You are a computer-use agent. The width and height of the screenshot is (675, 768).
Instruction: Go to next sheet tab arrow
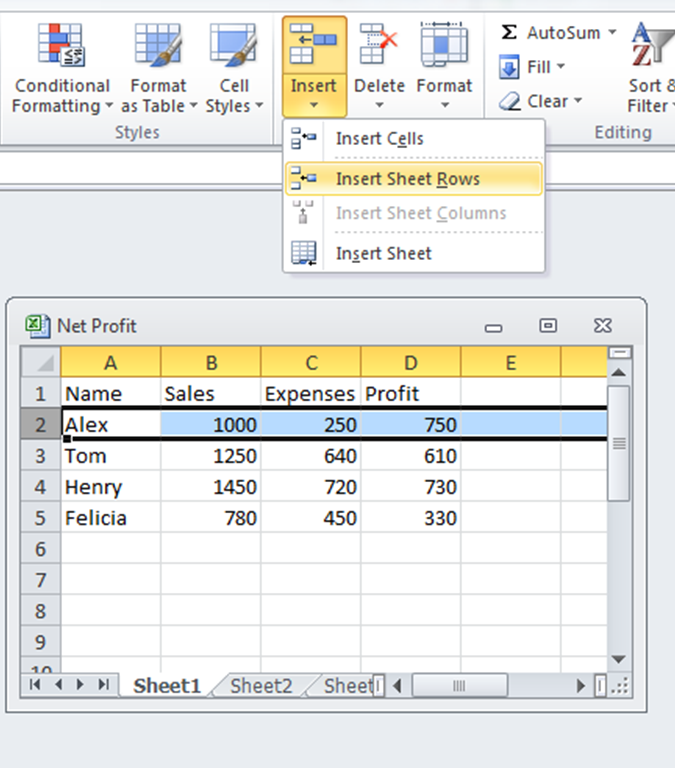pos(81,684)
